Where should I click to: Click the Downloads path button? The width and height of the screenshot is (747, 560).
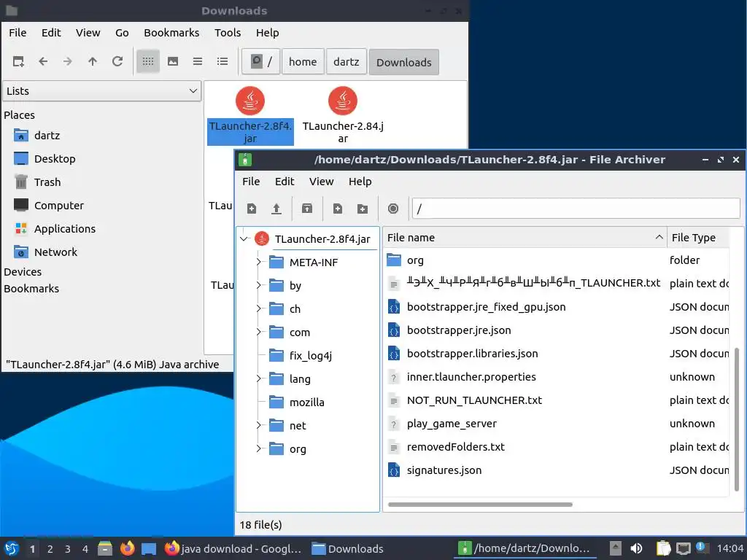pos(404,62)
